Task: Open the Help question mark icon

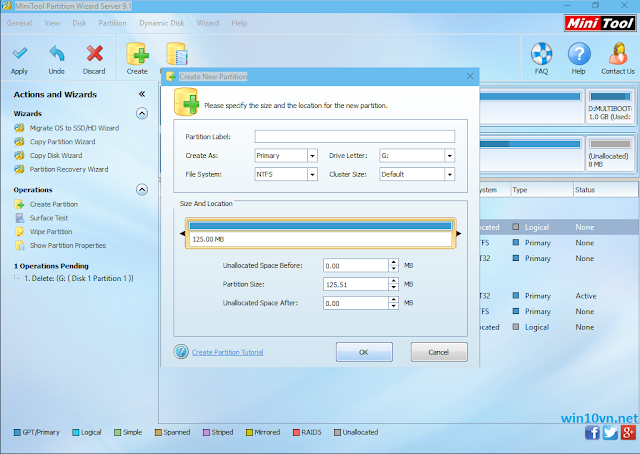Action: (578, 53)
